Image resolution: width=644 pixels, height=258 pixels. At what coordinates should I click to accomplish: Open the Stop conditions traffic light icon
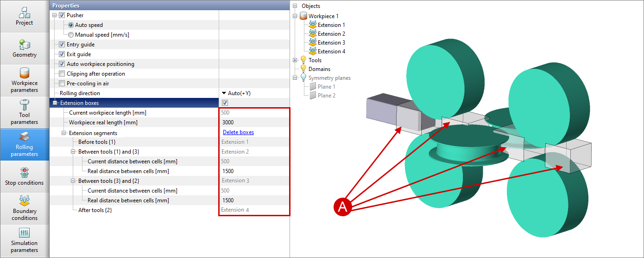click(24, 173)
